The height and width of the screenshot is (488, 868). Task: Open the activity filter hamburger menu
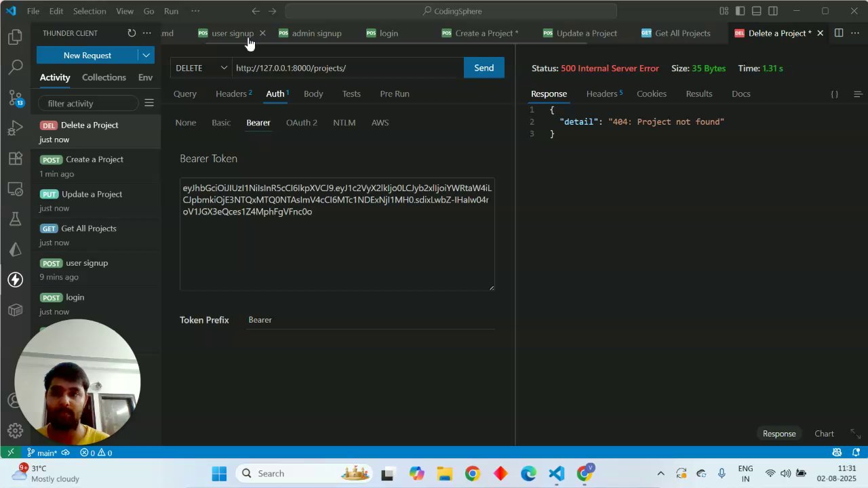[x=149, y=103]
